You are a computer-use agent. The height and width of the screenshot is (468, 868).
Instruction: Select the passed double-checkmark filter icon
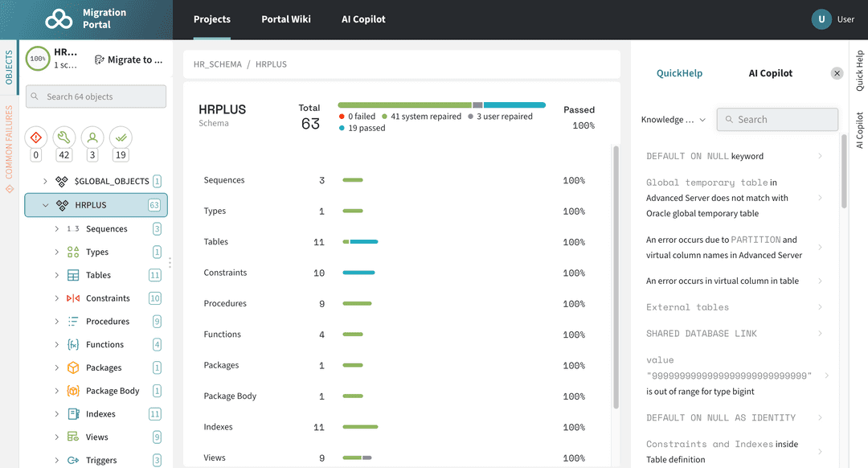tap(120, 137)
